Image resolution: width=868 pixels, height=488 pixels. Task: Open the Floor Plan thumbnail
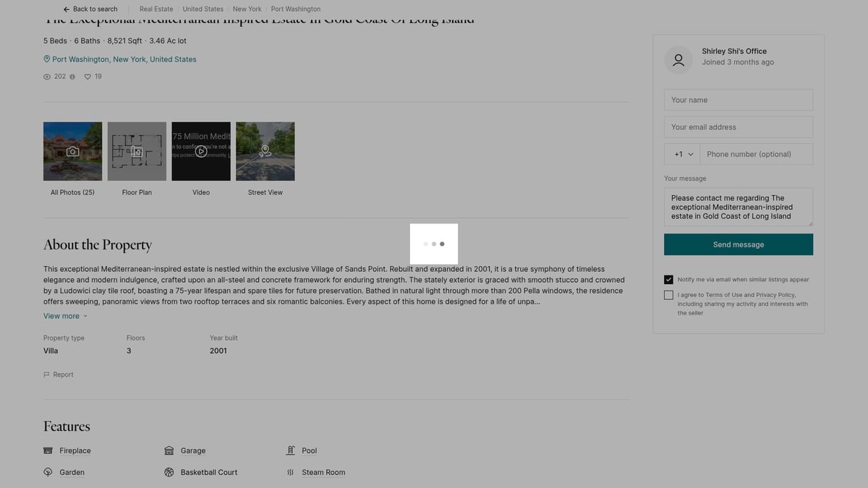click(x=137, y=151)
